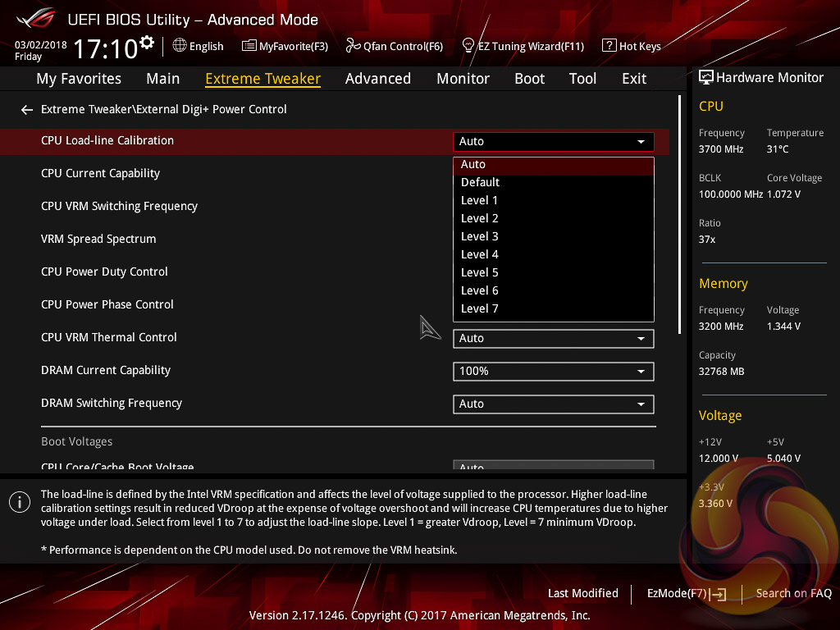Select CPU Power Duty Control setting
This screenshot has width=840, height=630.
(x=104, y=272)
